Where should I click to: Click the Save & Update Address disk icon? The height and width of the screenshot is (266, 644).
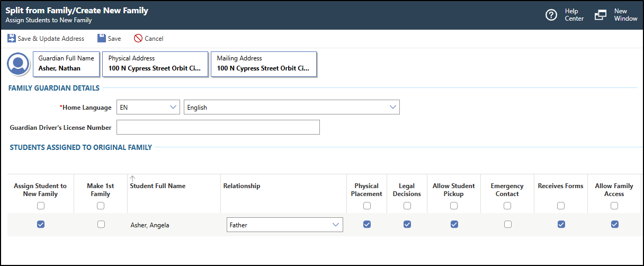[11, 38]
